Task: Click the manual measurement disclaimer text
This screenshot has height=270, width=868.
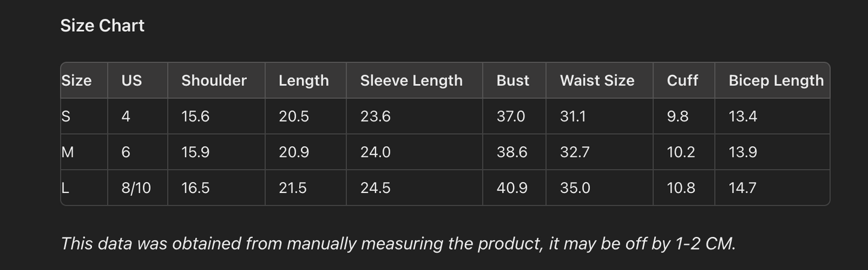Action: (398, 244)
